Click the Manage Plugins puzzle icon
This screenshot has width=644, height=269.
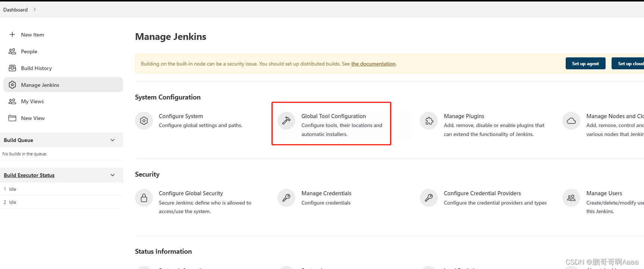coord(429,121)
